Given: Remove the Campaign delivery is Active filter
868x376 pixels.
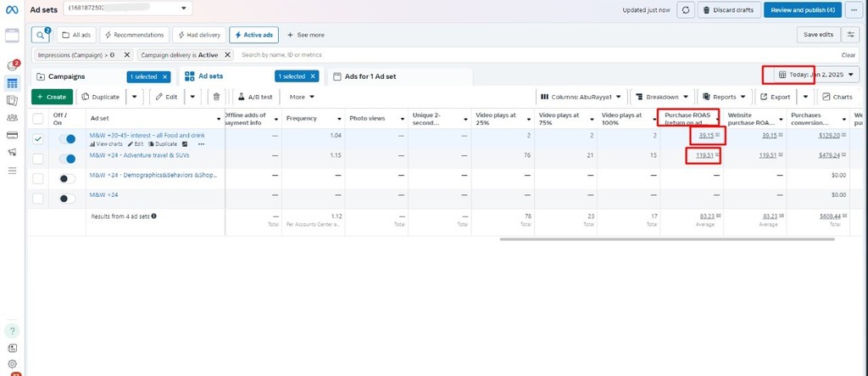Looking at the screenshot, I should (x=227, y=55).
